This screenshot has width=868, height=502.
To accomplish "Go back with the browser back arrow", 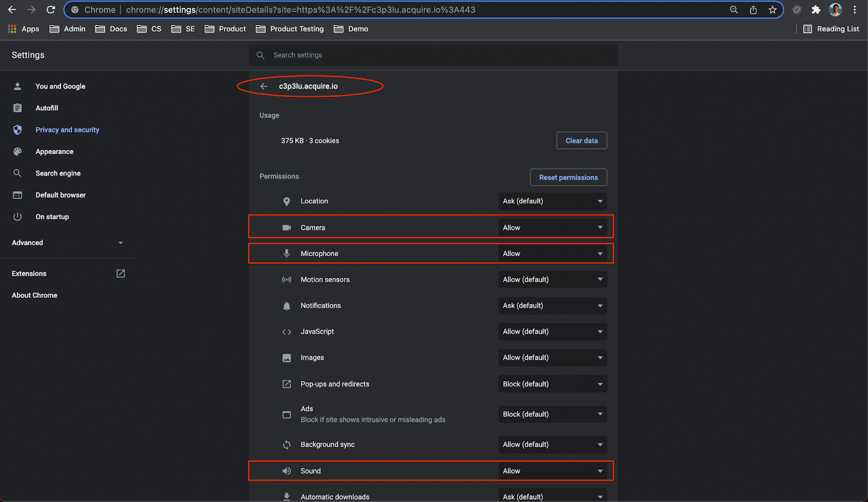I will pyautogui.click(x=12, y=10).
